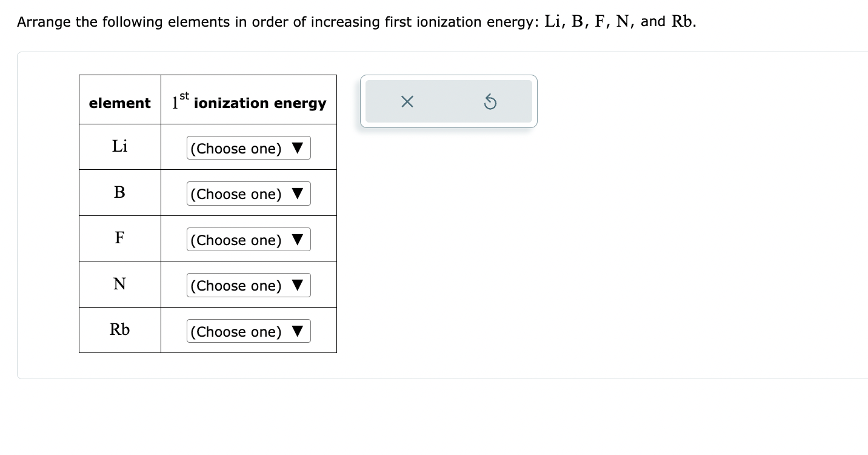Select the dropdown triangle for B
Screen dimensions: 868x455
coord(296,194)
